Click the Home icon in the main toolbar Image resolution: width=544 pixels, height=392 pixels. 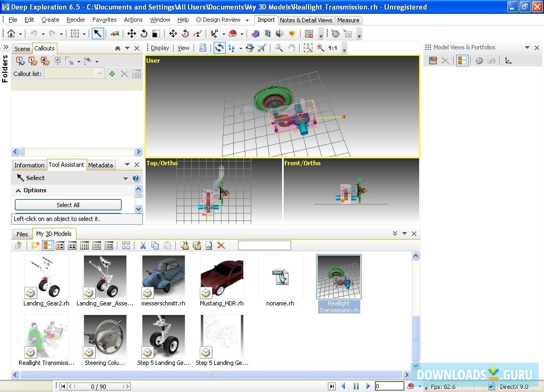(x=11, y=33)
